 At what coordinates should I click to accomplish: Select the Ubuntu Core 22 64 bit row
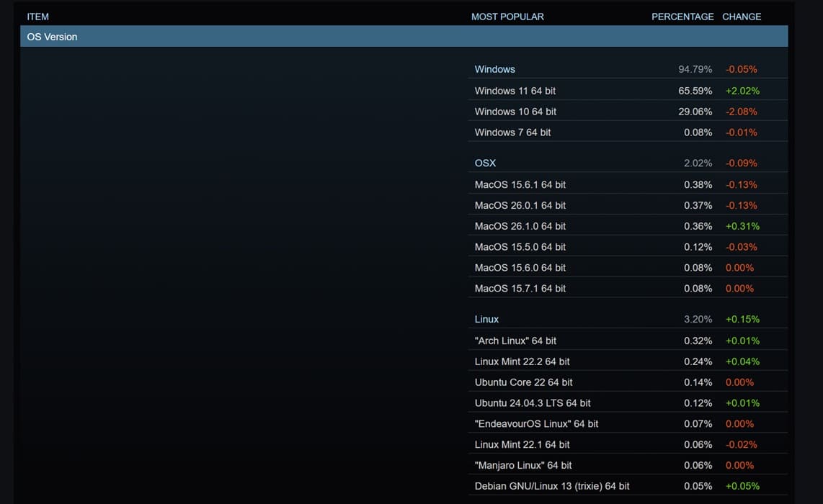point(523,382)
